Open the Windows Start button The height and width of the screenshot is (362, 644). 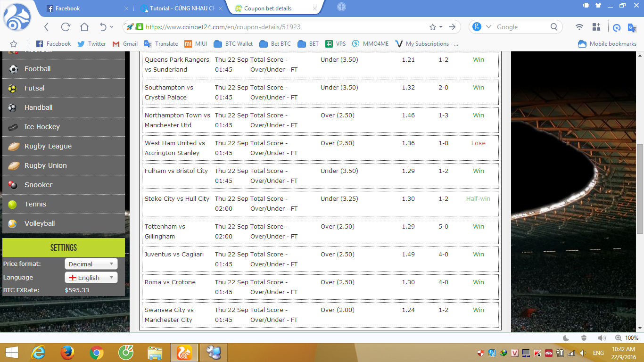[x=11, y=353]
